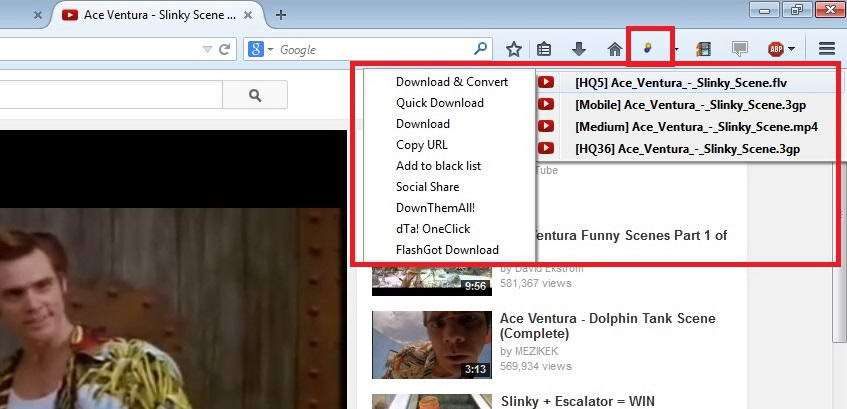847x409 pixels.
Task: Click YouTube icon beside [HQ36] entry
Action: coord(546,149)
